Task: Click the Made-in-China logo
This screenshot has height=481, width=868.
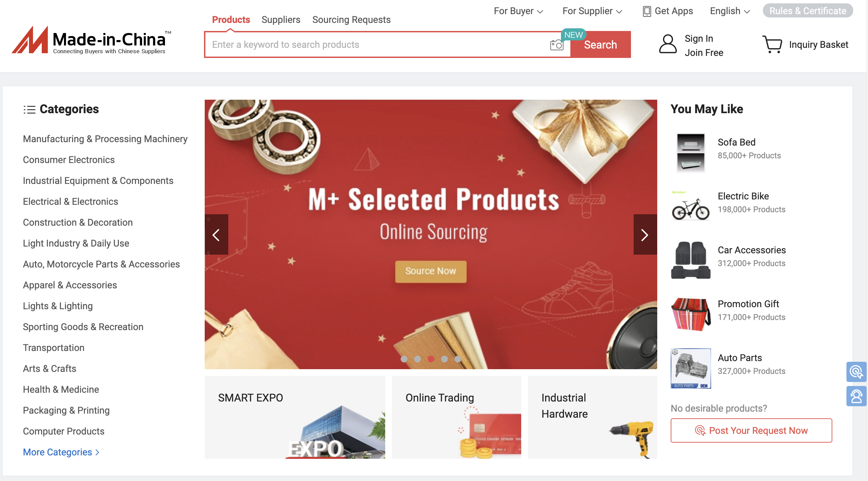Action: coord(91,40)
